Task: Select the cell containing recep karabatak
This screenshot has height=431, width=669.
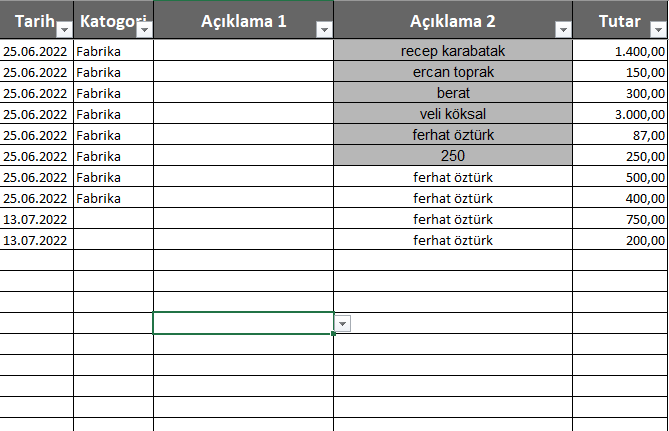Action: tap(453, 51)
